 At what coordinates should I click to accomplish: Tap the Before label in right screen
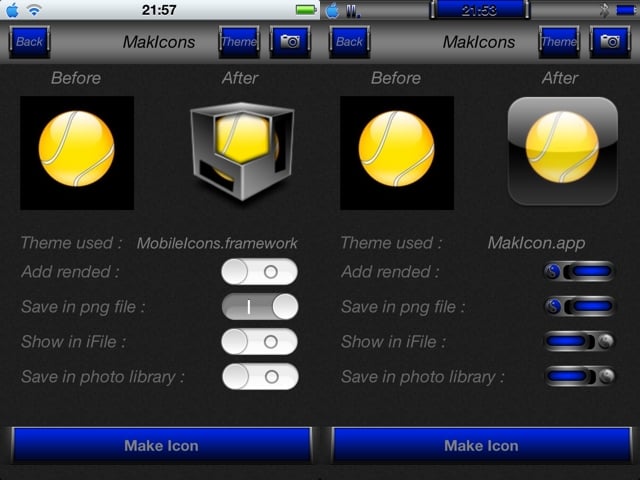pyautogui.click(x=396, y=78)
